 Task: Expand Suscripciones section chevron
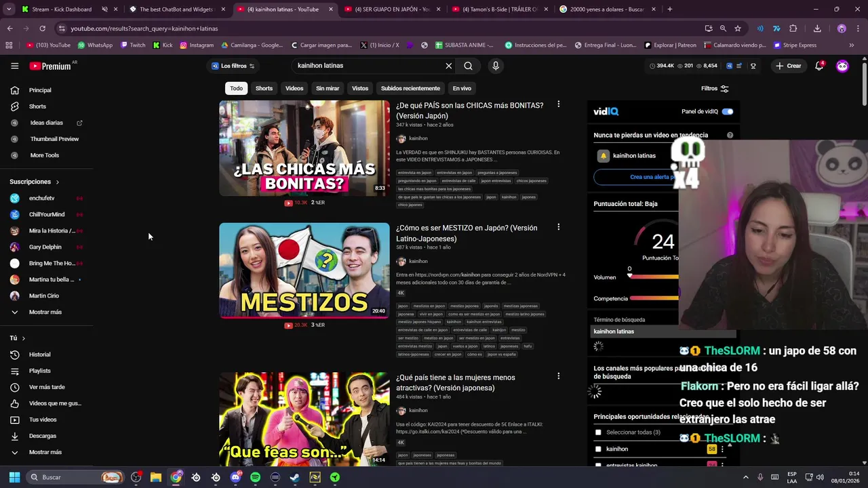point(57,182)
